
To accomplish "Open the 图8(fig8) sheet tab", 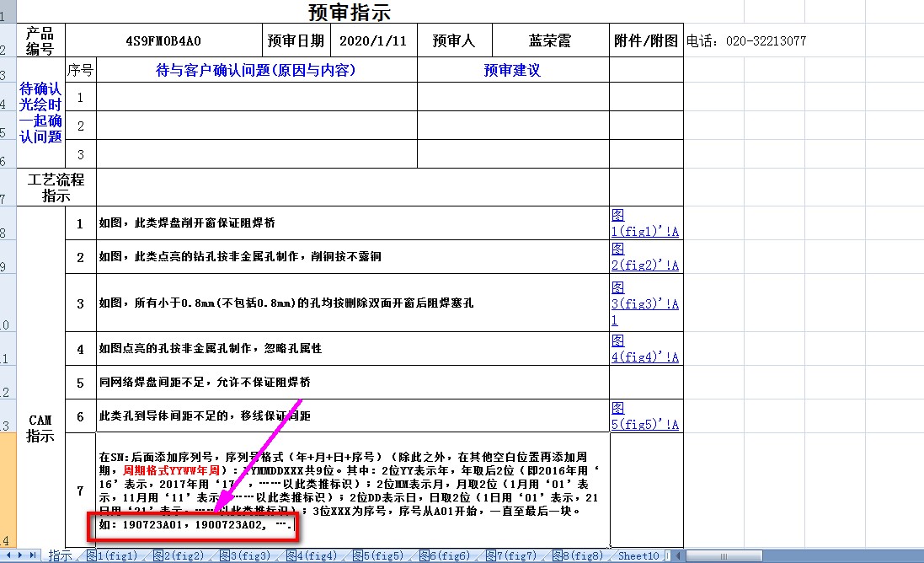I will (x=579, y=556).
